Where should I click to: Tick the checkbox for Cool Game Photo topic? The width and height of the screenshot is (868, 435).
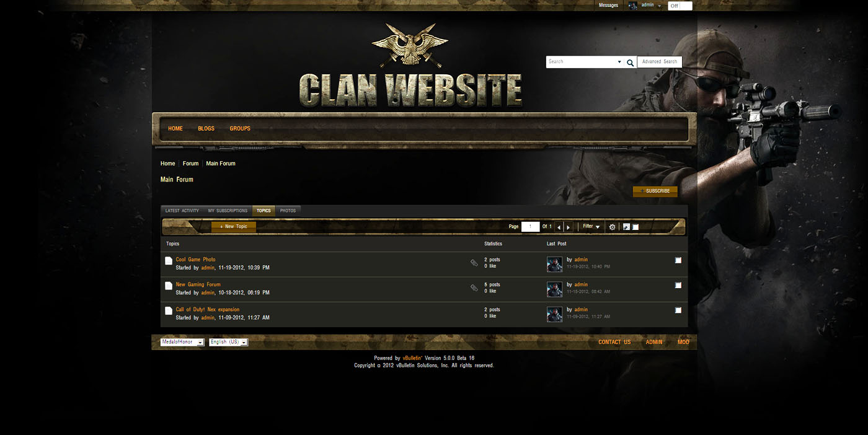[678, 260]
